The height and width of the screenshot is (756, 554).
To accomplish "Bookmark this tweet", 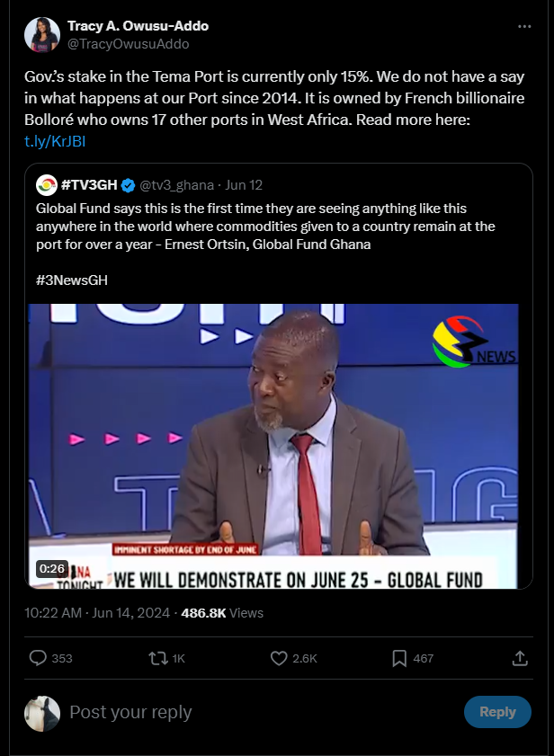I will coord(399,658).
